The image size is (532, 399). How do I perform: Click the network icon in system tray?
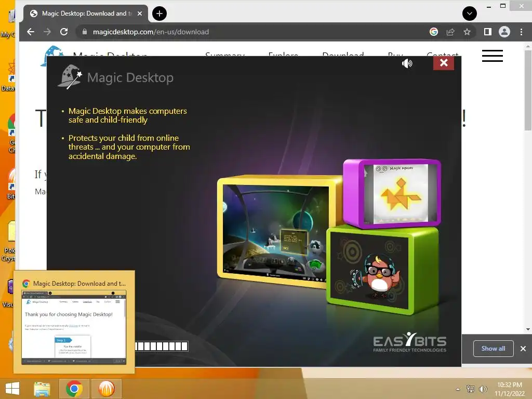click(471, 389)
